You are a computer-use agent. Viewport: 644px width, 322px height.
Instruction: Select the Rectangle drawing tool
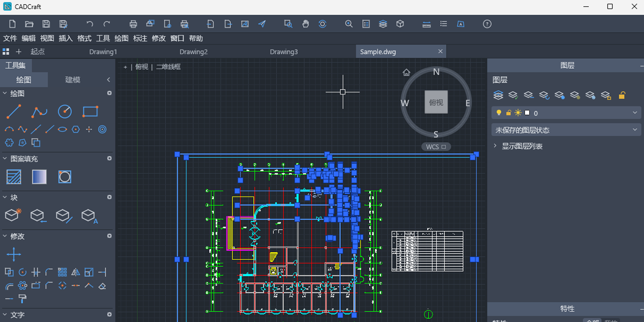(90, 112)
